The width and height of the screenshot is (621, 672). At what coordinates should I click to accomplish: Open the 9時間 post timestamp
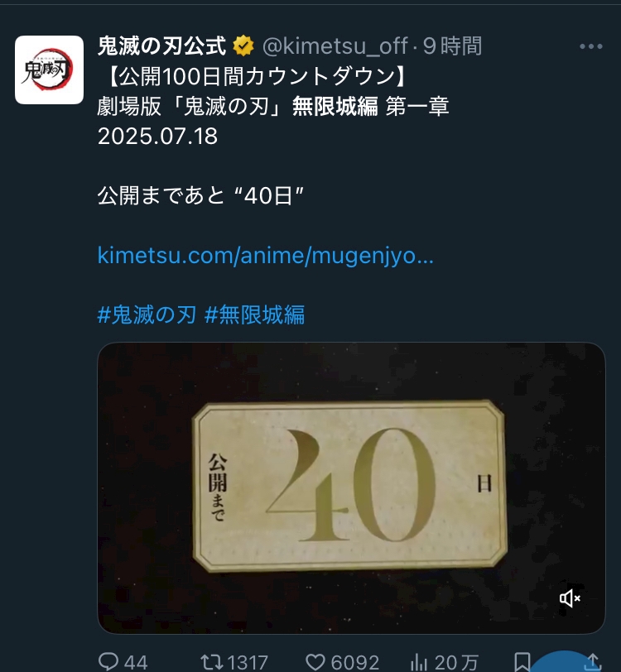(452, 46)
